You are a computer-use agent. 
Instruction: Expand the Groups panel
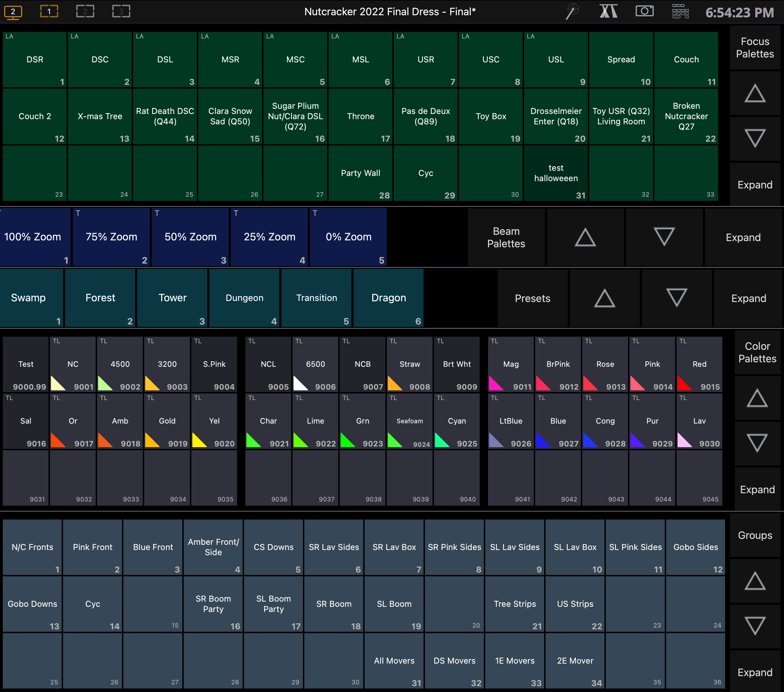pyautogui.click(x=755, y=672)
